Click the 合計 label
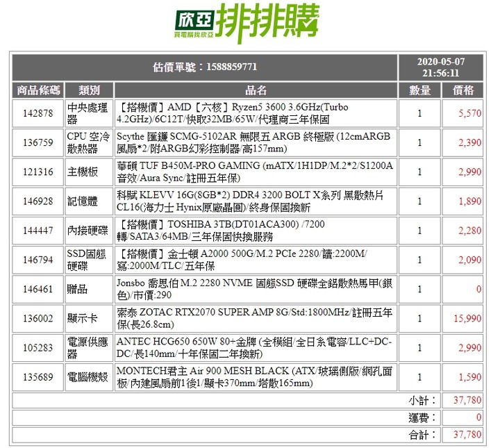 tap(422, 435)
